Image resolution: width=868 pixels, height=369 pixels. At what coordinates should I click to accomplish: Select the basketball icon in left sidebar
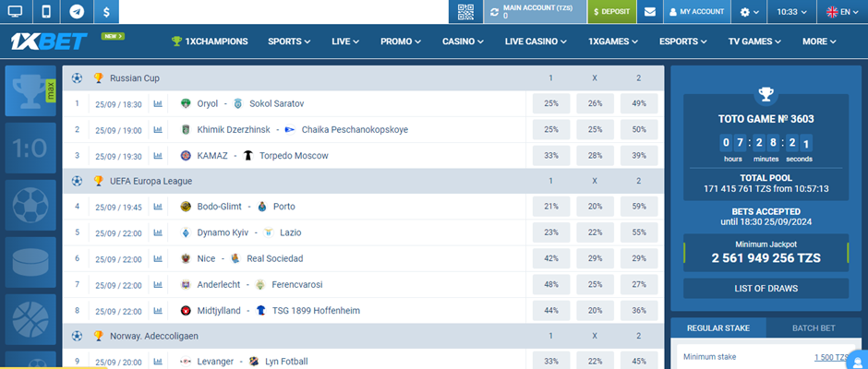pyautogui.click(x=30, y=320)
